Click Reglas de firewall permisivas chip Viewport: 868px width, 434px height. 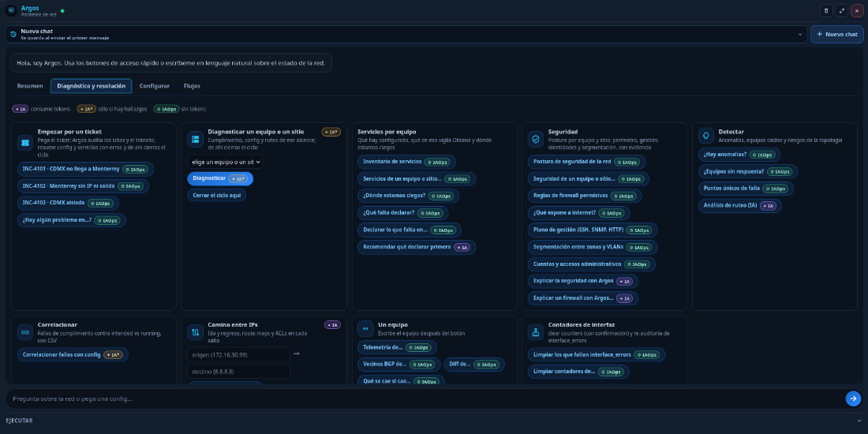[585, 196]
